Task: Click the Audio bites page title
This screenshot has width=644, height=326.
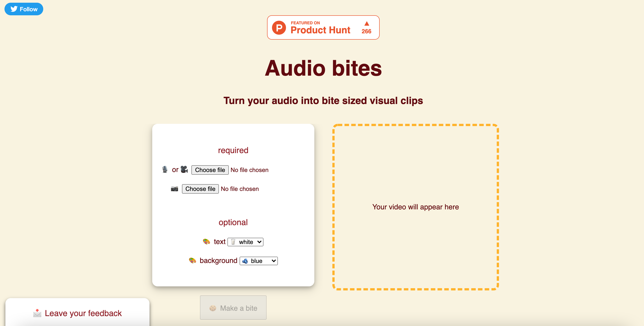Action: (x=323, y=68)
